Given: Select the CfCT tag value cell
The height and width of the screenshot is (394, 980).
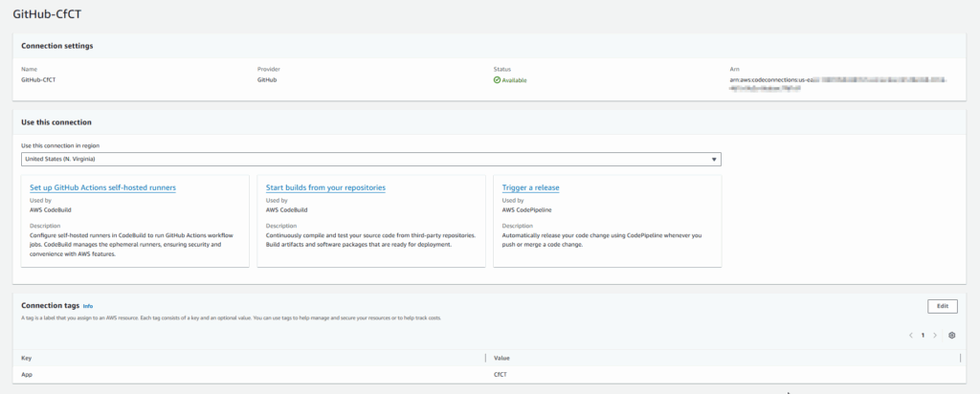Looking at the screenshot, I should tap(501, 375).
